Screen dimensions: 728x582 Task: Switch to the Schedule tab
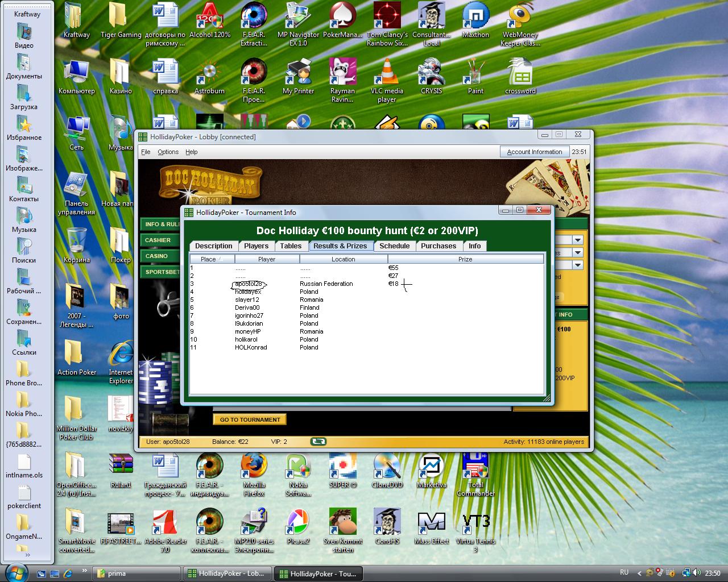(x=394, y=246)
